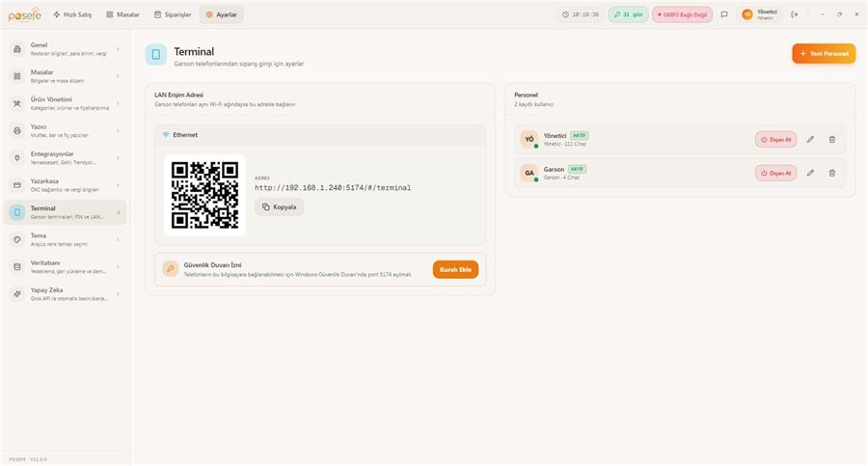Open the chat message icon
The image size is (868, 466).
coord(724,14)
